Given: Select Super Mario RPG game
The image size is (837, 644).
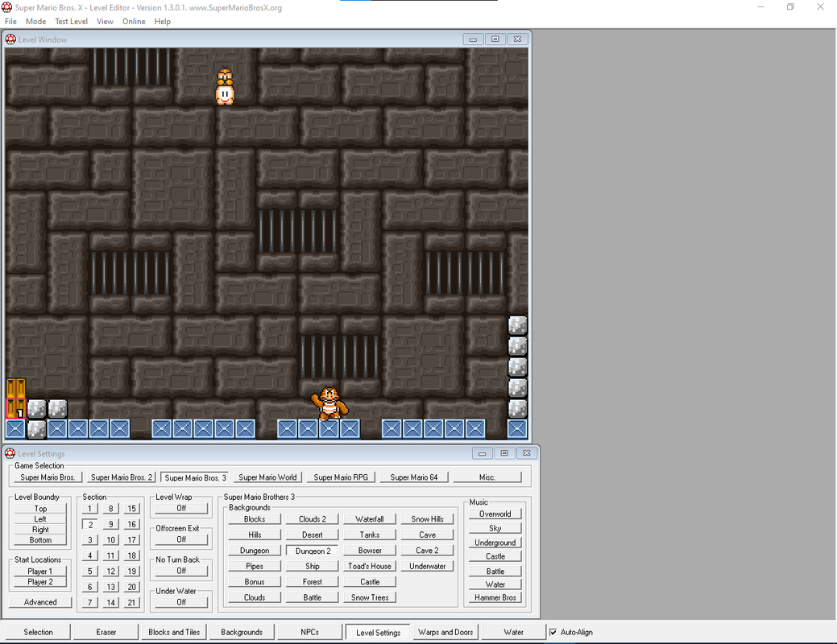Looking at the screenshot, I should (x=341, y=477).
